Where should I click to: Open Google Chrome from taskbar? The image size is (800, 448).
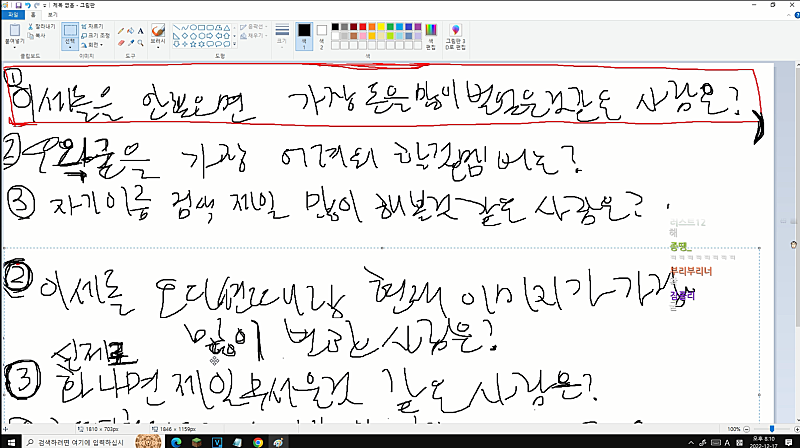click(x=258, y=442)
